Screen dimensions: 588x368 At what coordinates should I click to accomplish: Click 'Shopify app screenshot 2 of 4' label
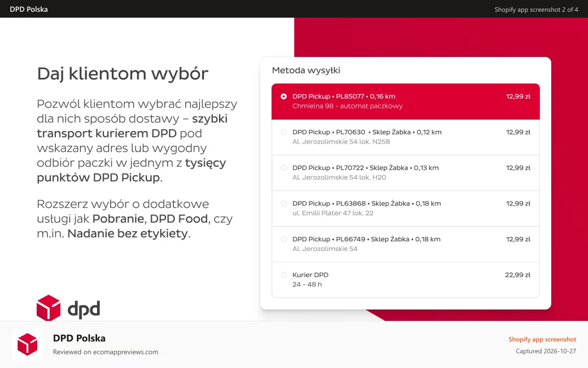pos(536,9)
